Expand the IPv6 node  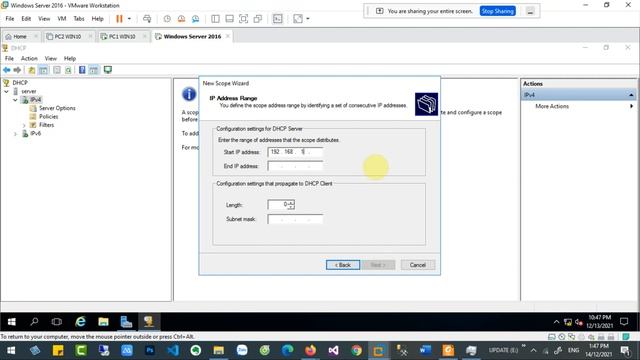pos(15,134)
